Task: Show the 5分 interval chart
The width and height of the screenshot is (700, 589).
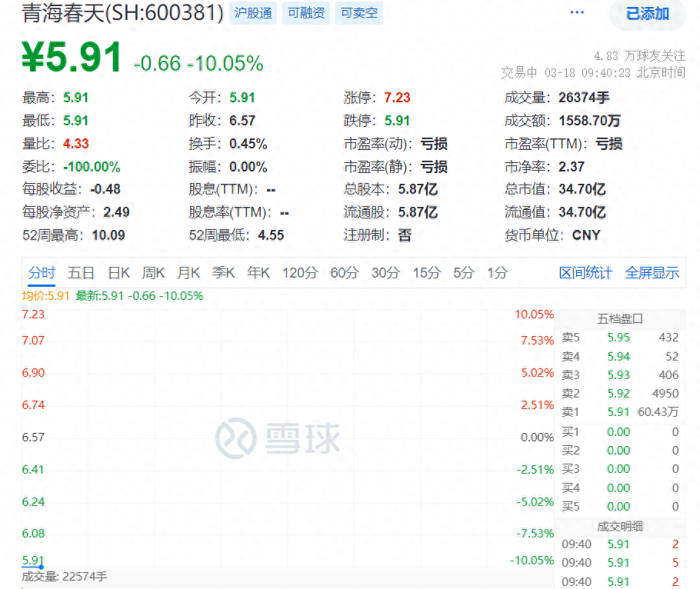Action: (464, 273)
